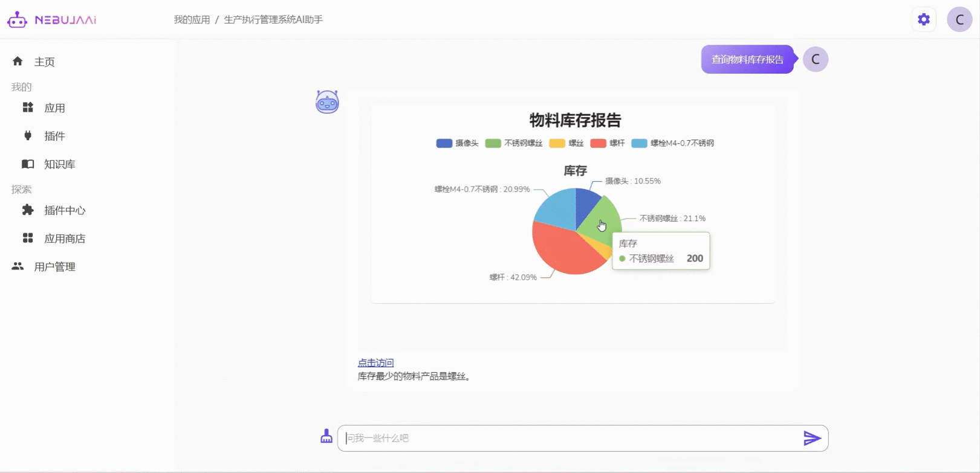Click the home icon in sidebar
The image size is (980, 473).
pyautogui.click(x=18, y=62)
